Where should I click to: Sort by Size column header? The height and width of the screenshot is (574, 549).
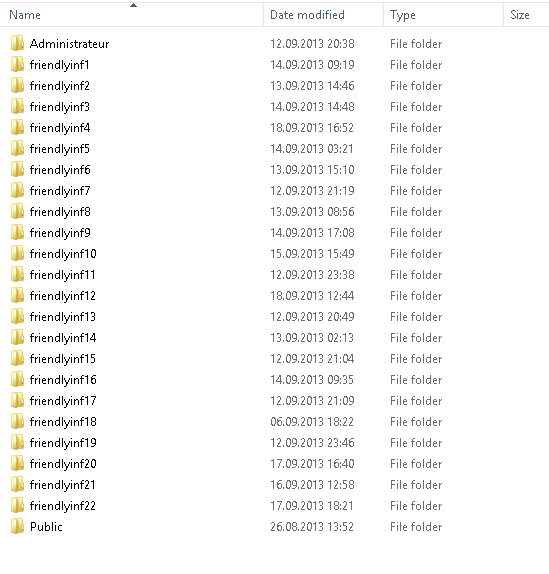pyautogui.click(x=526, y=15)
